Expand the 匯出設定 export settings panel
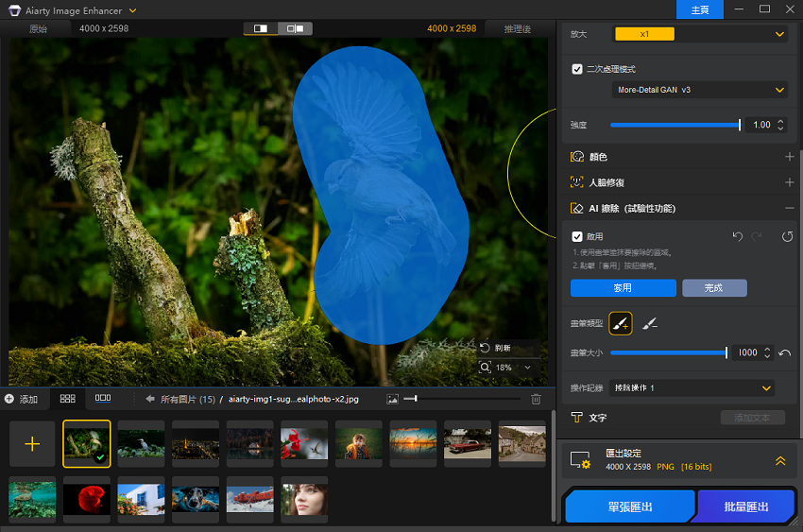Screen dimensions: 803x532 [780, 461]
